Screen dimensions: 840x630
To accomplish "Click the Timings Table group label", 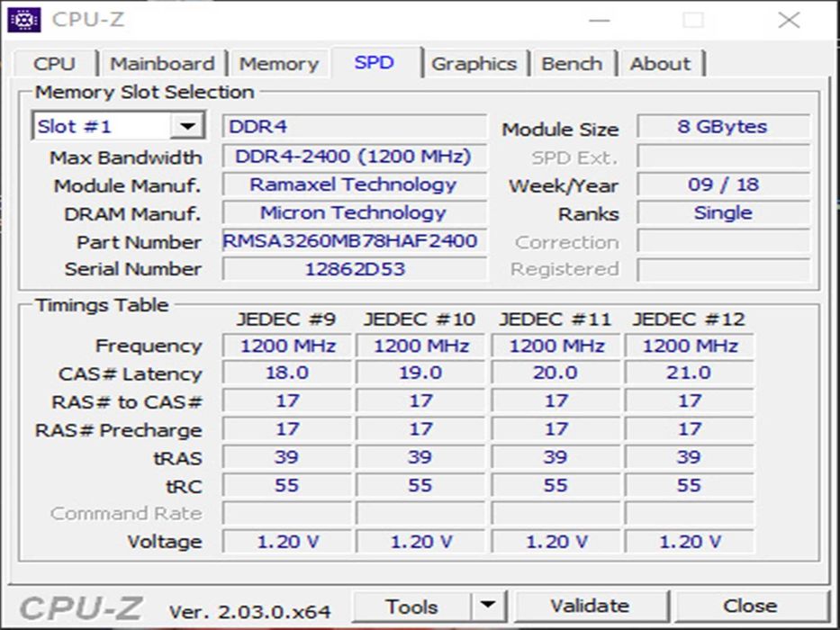I will point(102,305).
